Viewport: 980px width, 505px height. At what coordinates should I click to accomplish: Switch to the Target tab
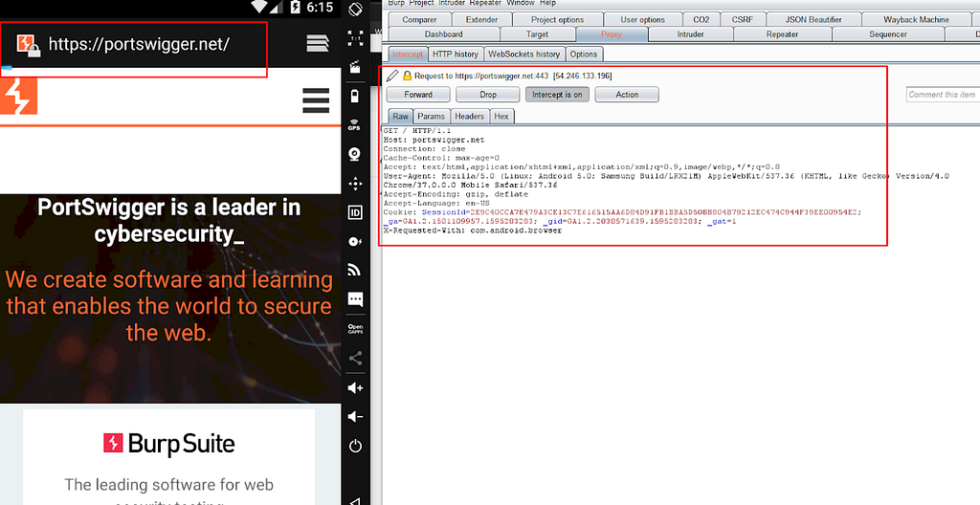537,34
